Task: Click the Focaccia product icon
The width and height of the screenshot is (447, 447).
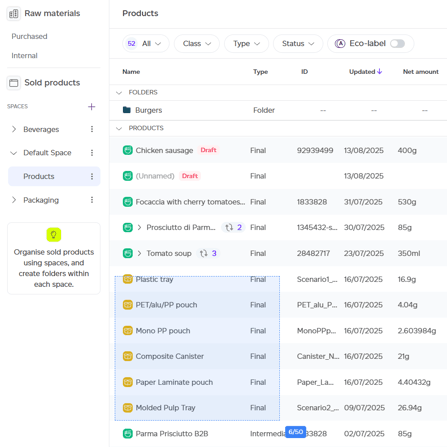Action: [128, 202]
